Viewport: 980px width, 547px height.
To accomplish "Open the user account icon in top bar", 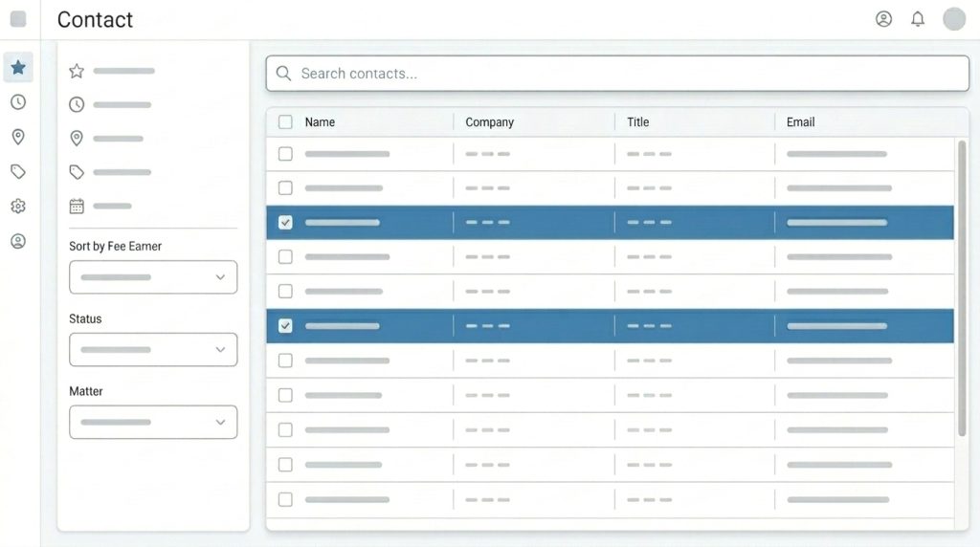I will tap(883, 19).
